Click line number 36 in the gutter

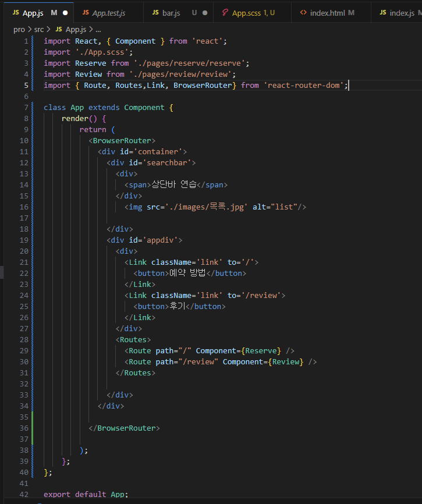(x=24, y=428)
